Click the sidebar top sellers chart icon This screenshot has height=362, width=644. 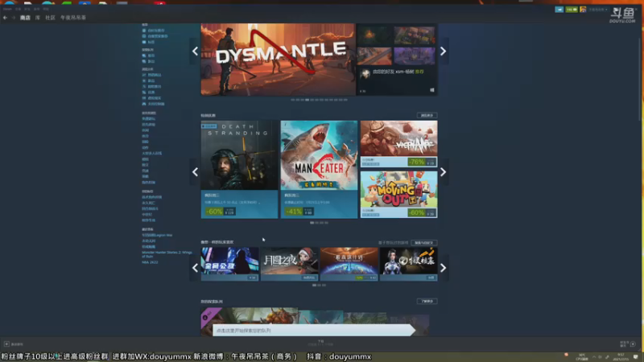pyautogui.click(x=144, y=75)
